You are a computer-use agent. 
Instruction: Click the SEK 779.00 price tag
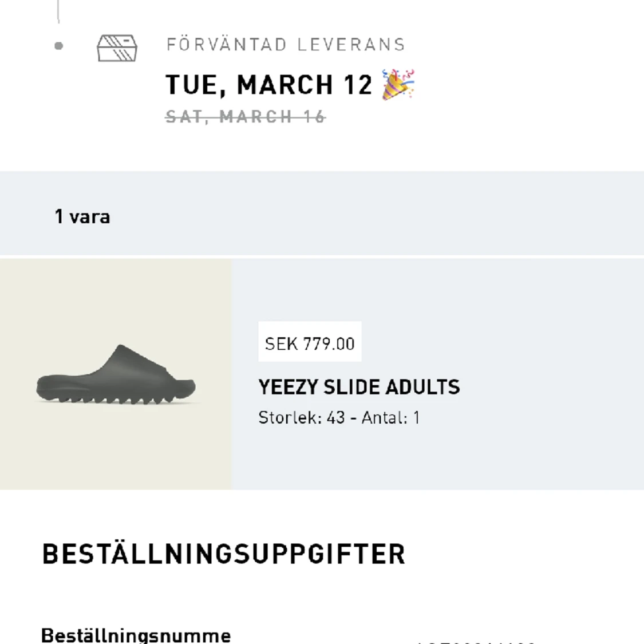tap(310, 342)
